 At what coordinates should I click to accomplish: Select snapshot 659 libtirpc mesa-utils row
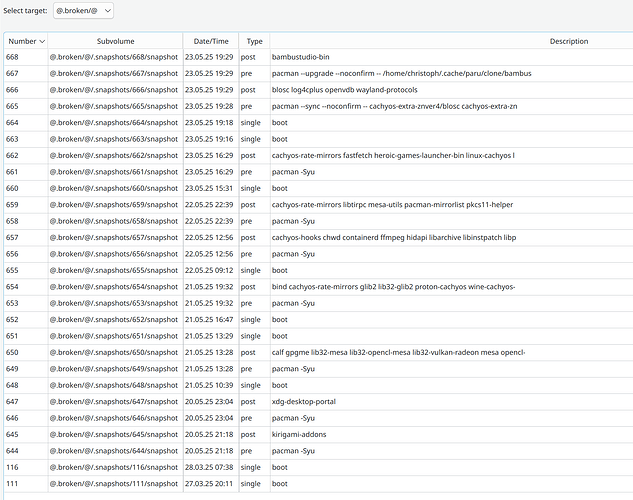click(x=319, y=205)
